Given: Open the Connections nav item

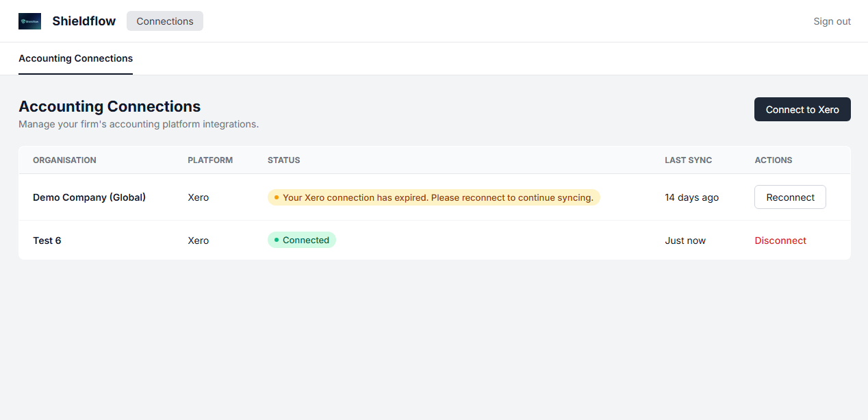Looking at the screenshot, I should (x=165, y=21).
